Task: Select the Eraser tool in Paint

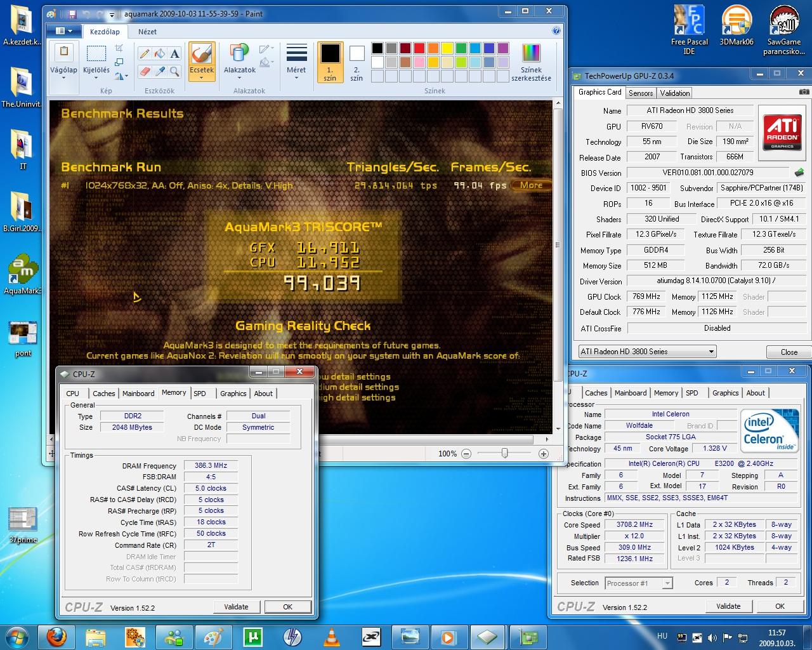Action: click(x=145, y=71)
